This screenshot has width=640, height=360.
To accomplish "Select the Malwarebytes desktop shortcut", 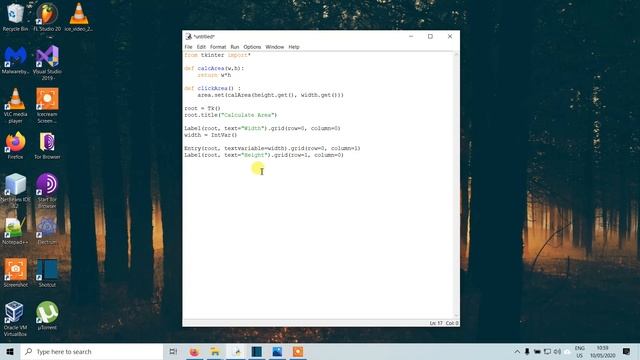I will 15,60.
